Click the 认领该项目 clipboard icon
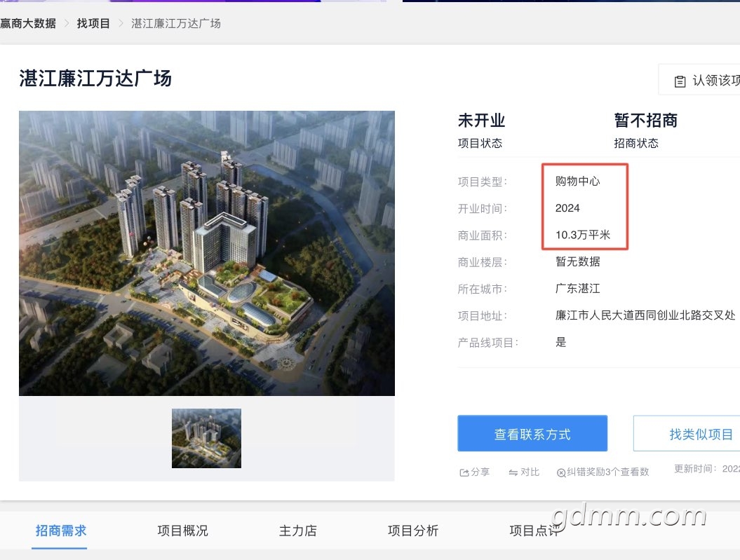This screenshot has width=740, height=560. [x=680, y=81]
